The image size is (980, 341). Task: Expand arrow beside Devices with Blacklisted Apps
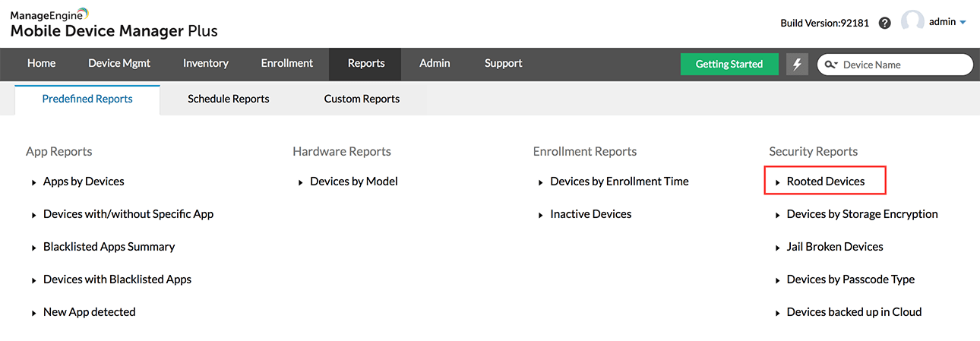click(x=34, y=281)
